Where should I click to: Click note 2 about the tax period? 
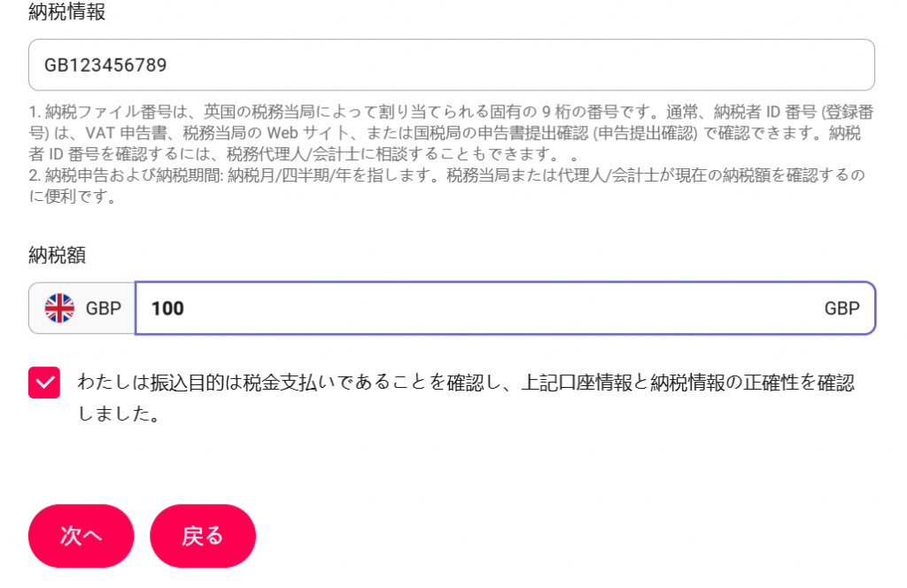tap(447, 185)
